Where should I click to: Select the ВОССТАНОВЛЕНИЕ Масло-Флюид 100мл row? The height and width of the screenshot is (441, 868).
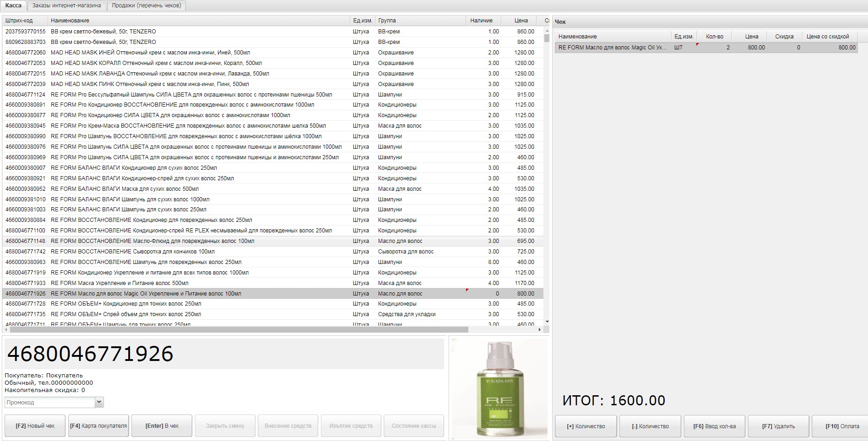(x=273, y=241)
